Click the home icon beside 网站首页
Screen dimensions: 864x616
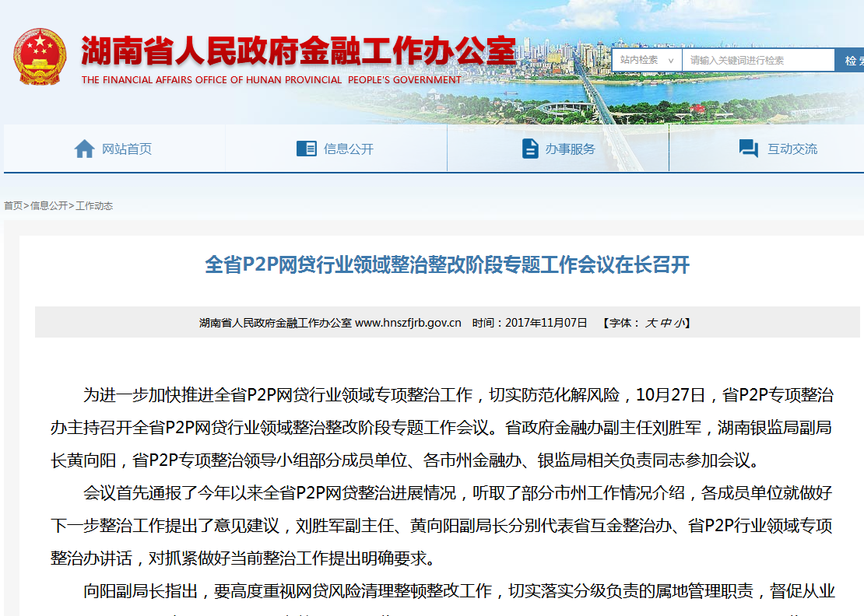(84, 148)
